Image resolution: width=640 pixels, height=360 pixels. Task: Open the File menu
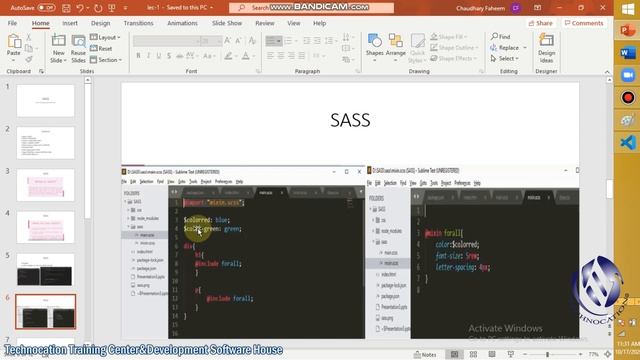coord(12,23)
